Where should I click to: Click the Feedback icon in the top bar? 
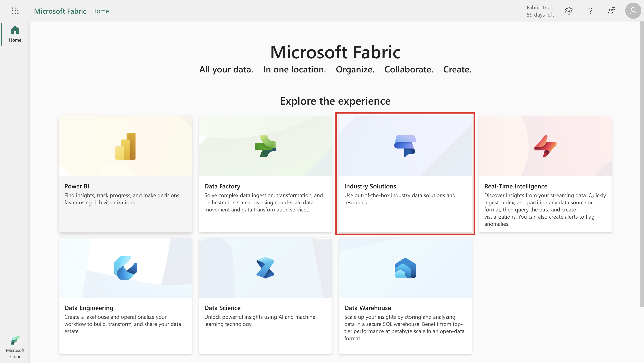coord(612,11)
